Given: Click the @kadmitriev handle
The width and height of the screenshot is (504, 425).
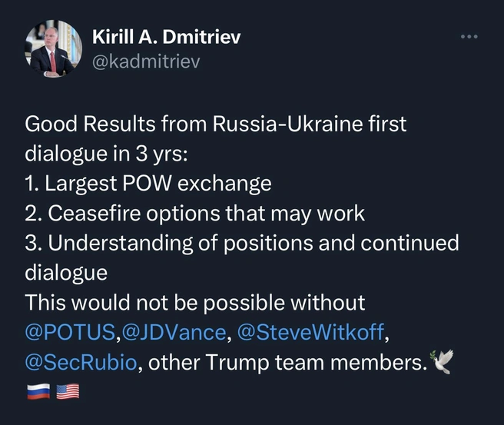Looking at the screenshot, I should [146, 61].
